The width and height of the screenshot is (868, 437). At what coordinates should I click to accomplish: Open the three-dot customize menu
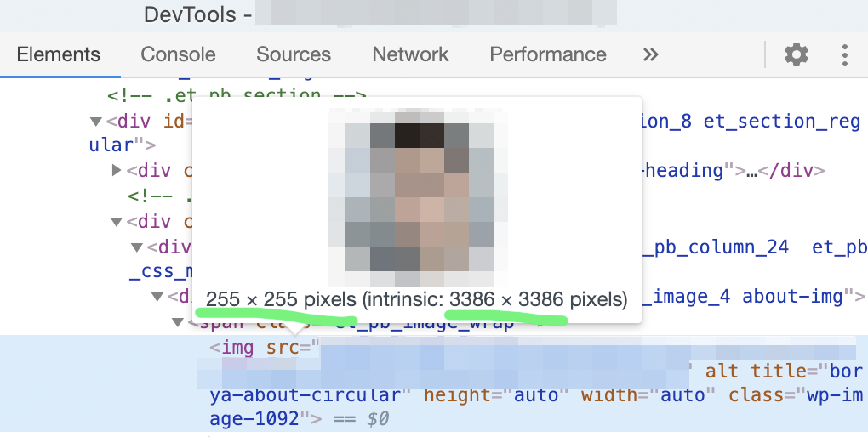844,54
